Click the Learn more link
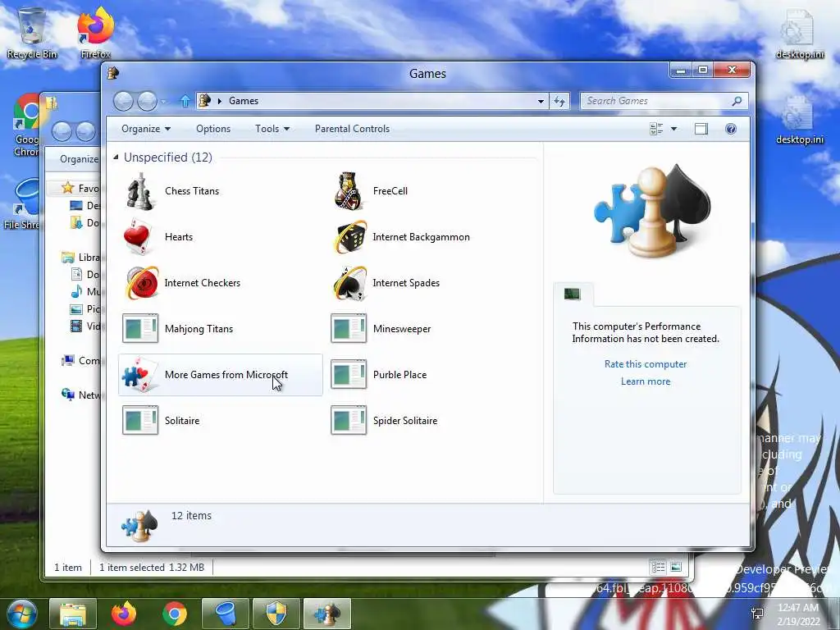The image size is (840, 630). [646, 381]
